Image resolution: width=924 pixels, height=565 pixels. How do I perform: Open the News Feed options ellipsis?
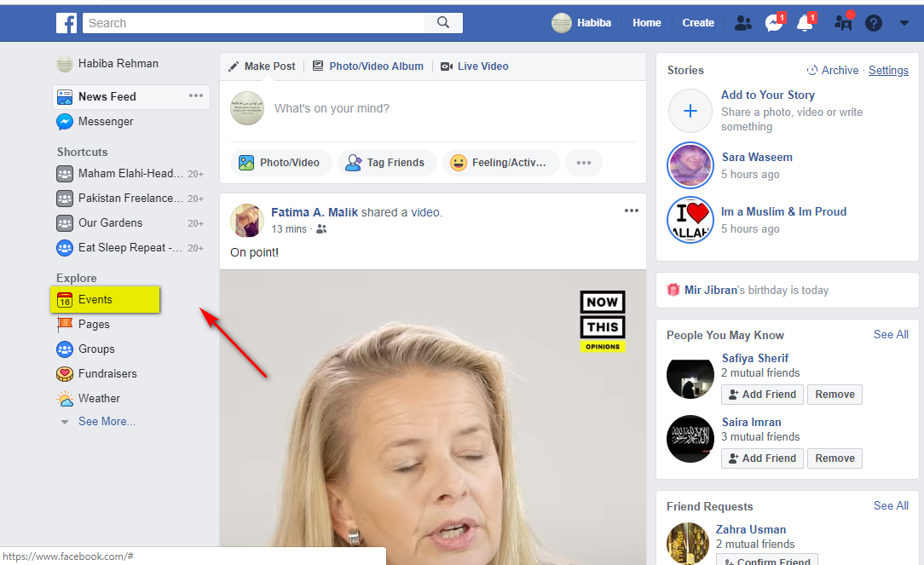(x=196, y=95)
